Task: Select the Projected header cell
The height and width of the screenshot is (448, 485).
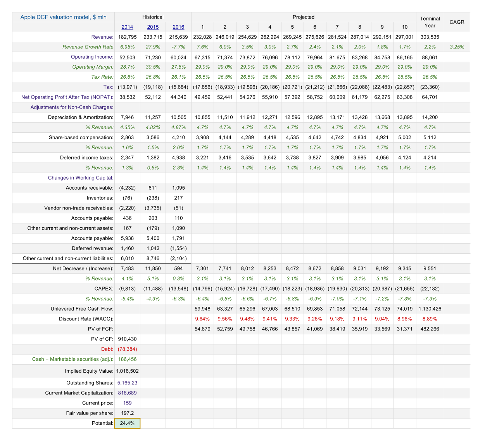Action: point(303,17)
